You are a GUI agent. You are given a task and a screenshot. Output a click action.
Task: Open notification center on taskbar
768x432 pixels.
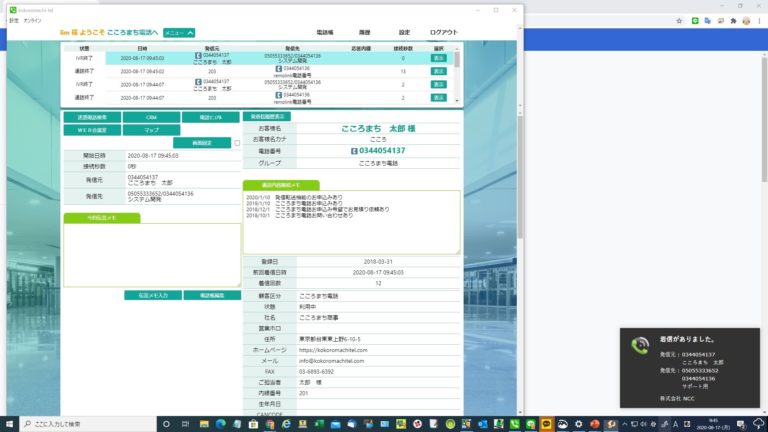(741, 424)
